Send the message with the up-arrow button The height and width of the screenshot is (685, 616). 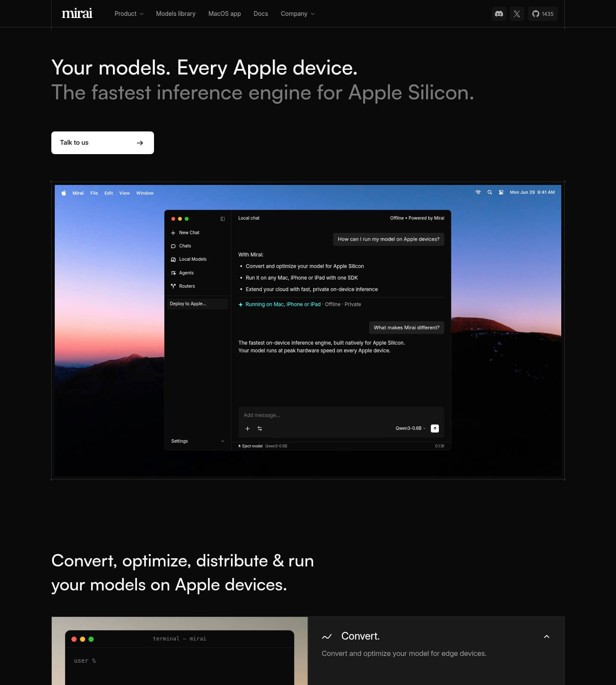click(435, 429)
